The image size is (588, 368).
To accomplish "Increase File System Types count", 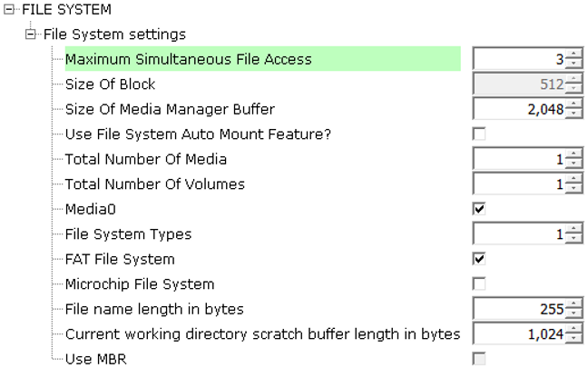I will tap(573, 229).
